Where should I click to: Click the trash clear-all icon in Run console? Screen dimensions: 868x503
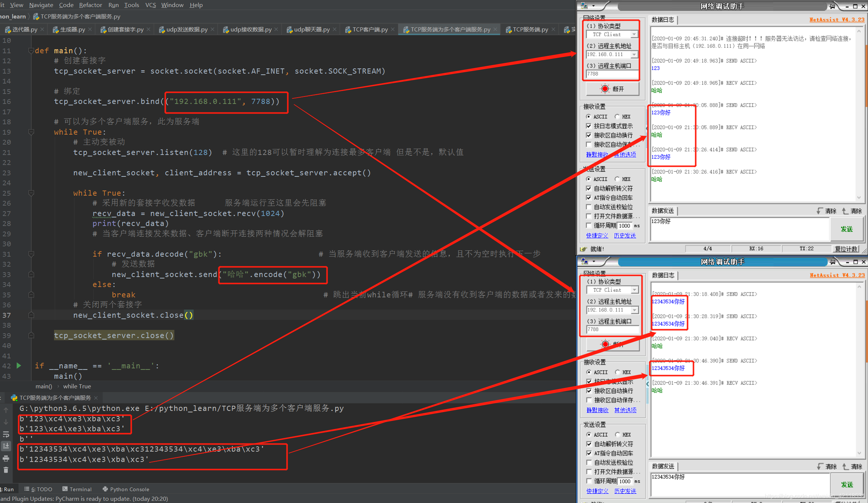(x=6, y=470)
